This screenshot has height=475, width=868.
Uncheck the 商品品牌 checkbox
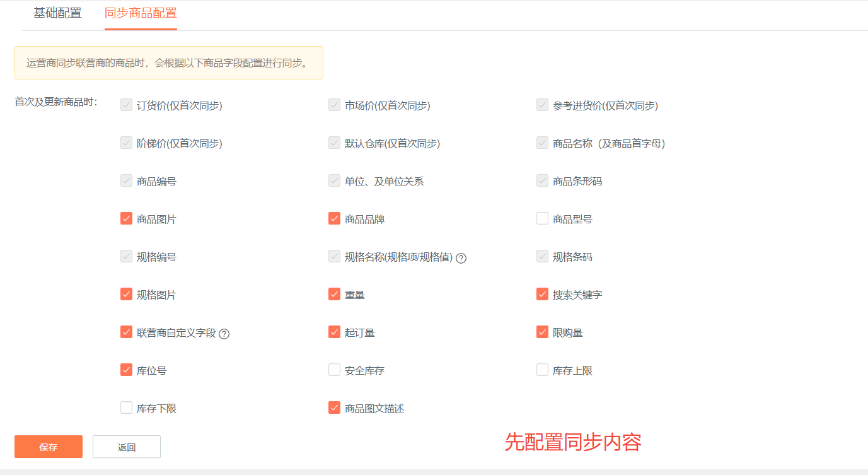(334, 218)
